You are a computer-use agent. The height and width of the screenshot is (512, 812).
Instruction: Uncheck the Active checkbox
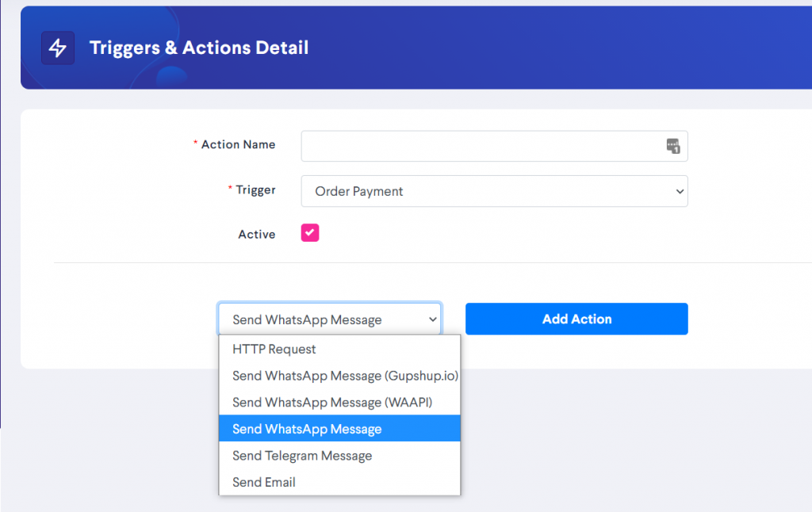pyautogui.click(x=310, y=233)
